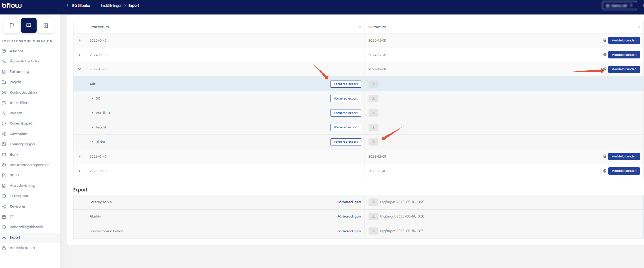Click help icon for 2024-12-31 row
644x268 pixels.
click(x=605, y=55)
